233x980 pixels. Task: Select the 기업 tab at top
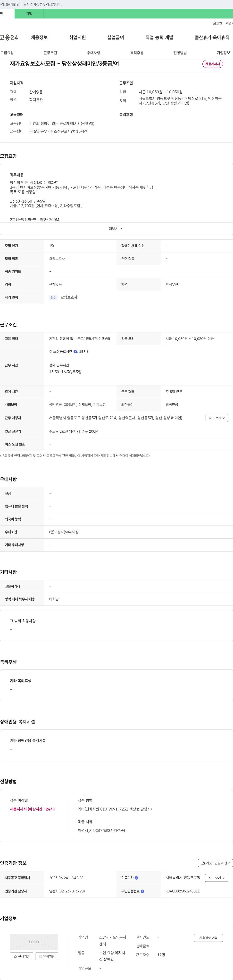[29, 14]
